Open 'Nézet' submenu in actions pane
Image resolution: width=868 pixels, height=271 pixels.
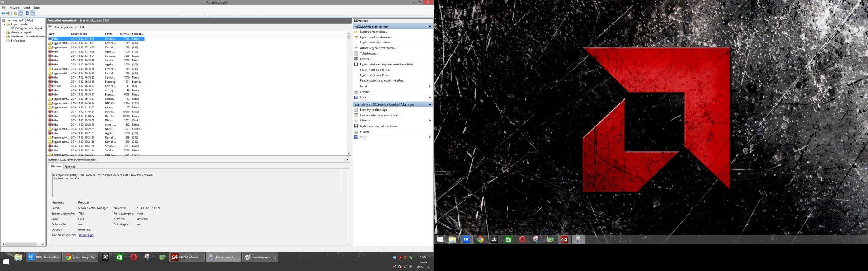pyautogui.click(x=392, y=86)
